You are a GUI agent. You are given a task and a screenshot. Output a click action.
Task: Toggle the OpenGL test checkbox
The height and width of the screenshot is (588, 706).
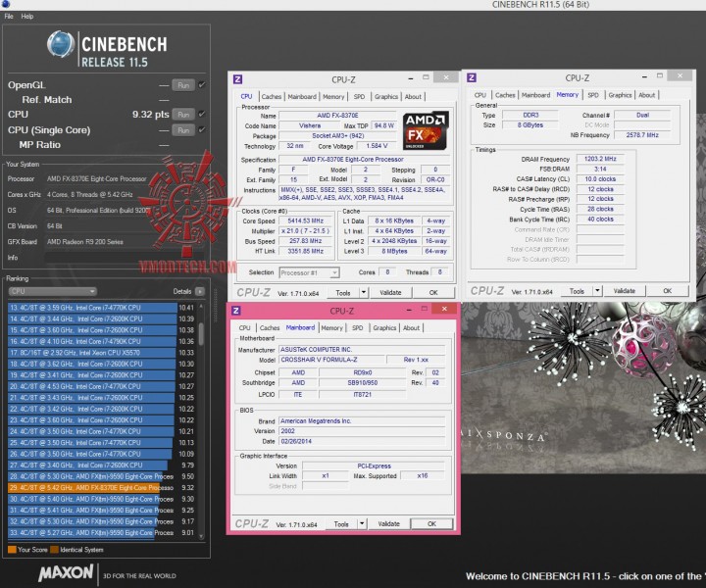click(202, 84)
